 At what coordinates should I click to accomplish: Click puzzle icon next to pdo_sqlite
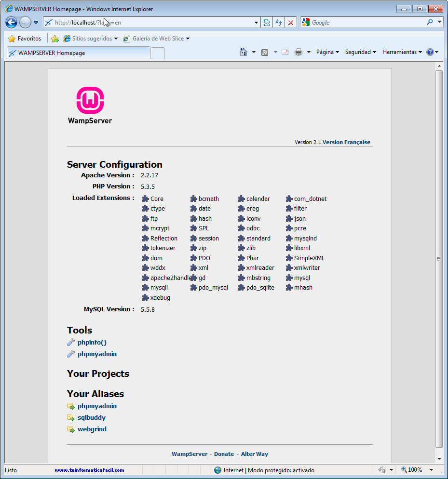(x=242, y=288)
